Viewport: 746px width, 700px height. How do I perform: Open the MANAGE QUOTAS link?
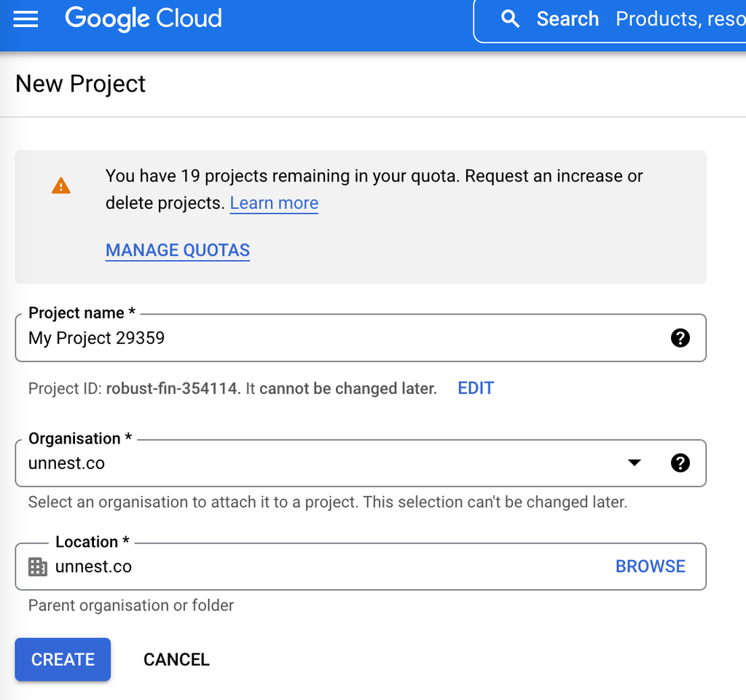(x=178, y=250)
